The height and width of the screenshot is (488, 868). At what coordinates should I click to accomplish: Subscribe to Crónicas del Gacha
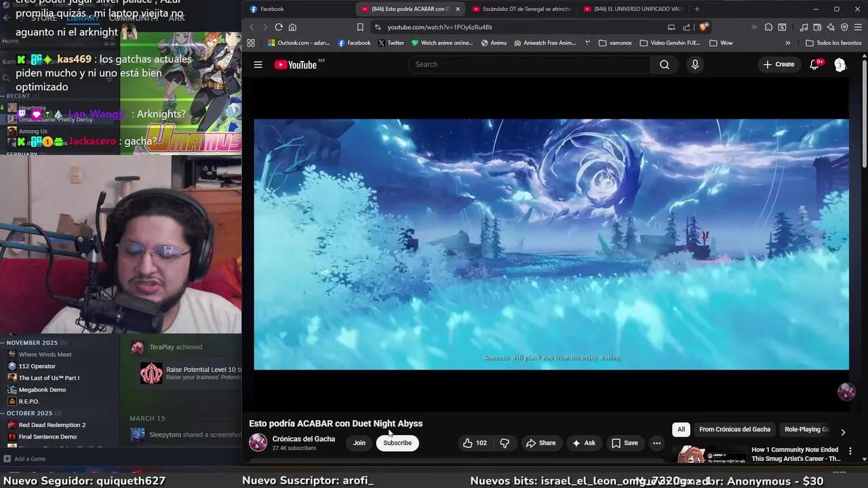(x=397, y=443)
